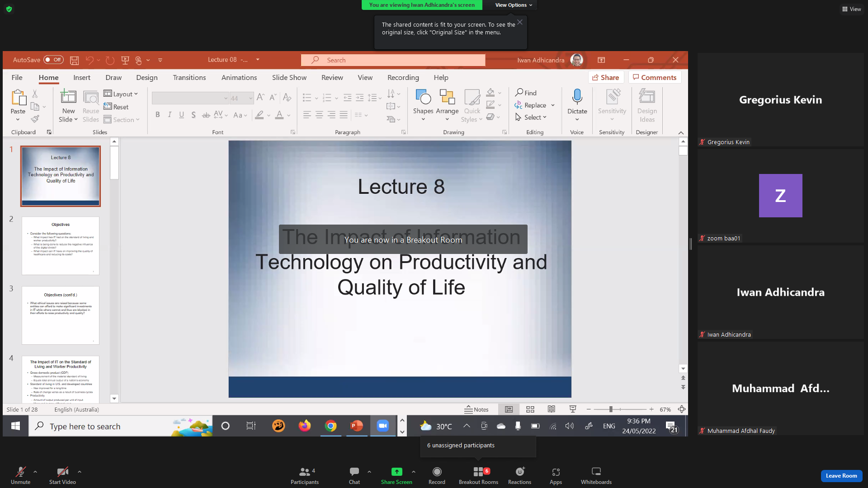Click the zoom slider handle in status bar

click(611, 409)
